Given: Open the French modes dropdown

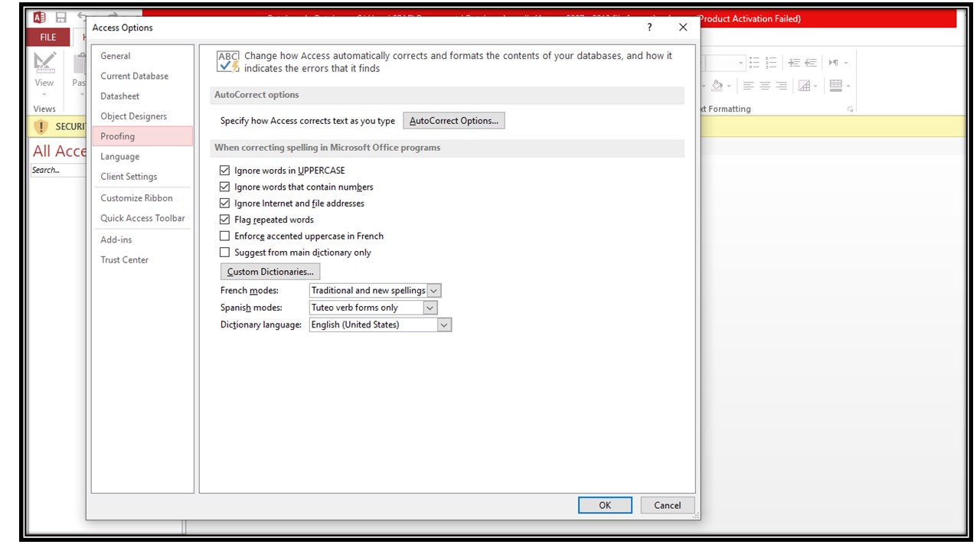Looking at the screenshot, I should (x=434, y=291).
